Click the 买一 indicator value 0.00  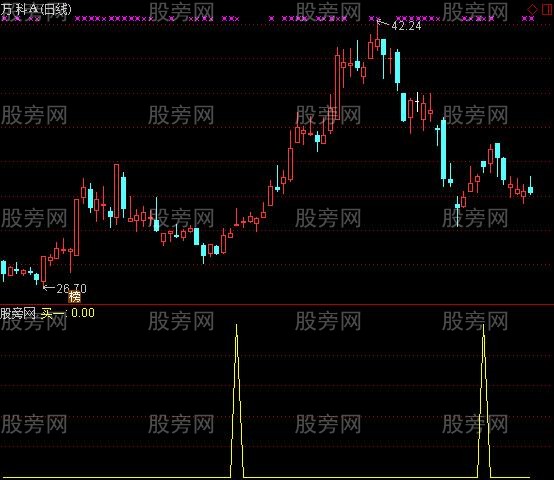[x=83, y=313]
